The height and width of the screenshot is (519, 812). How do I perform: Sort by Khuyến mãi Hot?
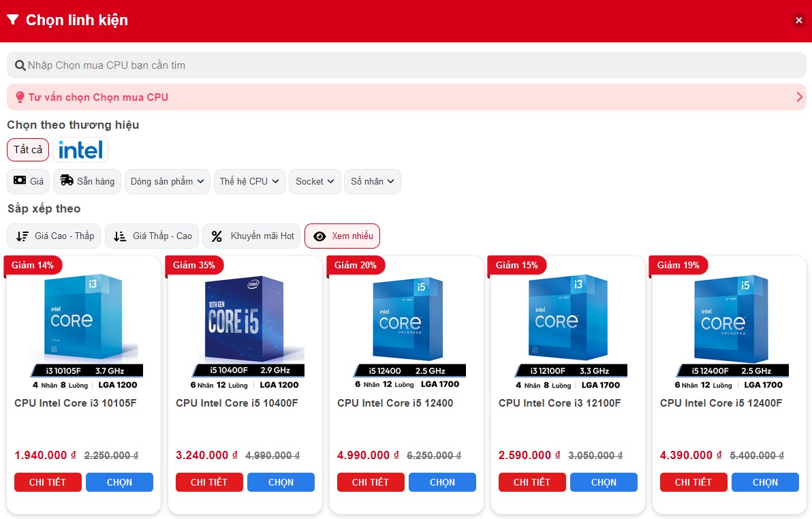(x=252, y=236)
